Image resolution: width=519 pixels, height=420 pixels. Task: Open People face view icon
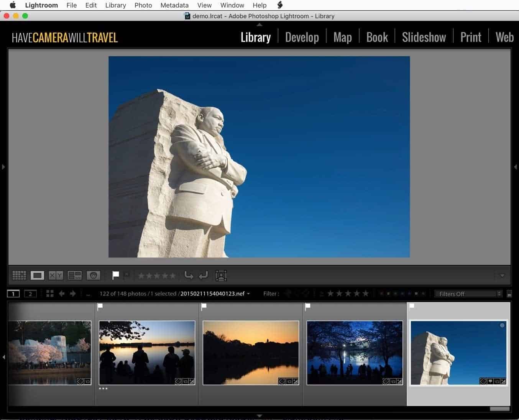(94, 275)
